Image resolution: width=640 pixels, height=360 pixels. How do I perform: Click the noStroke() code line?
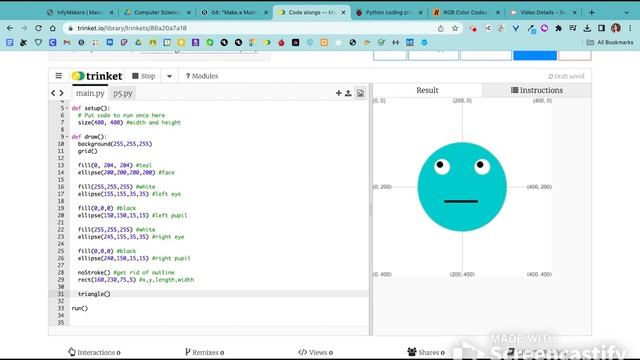click(126, 272)
